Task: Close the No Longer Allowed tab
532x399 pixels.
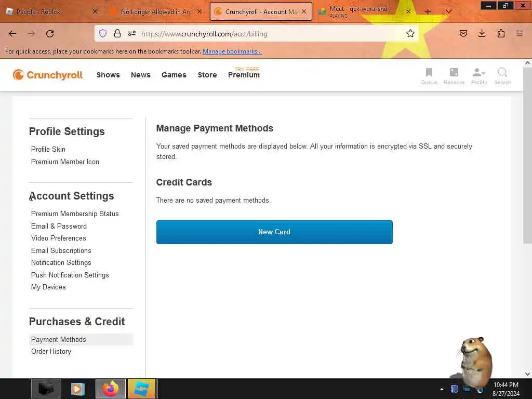Action: point(199,11)
